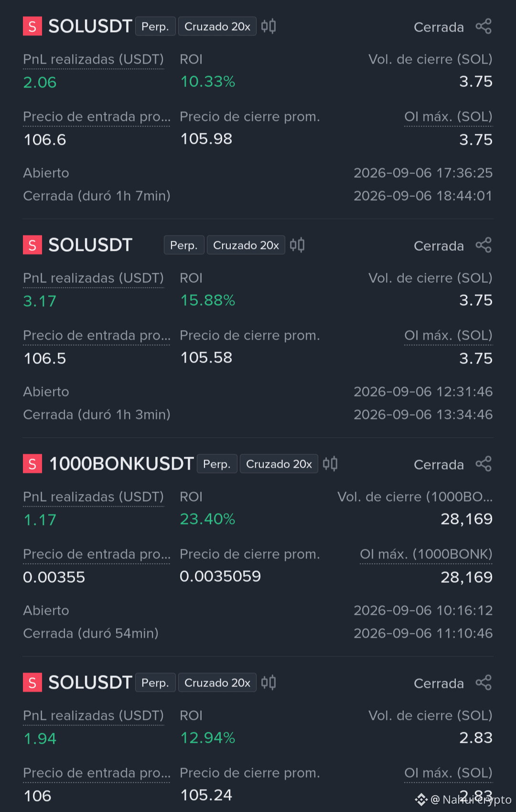Share the second SOLUSDT position opened 12:31:46
Screen dimensions: 516x812
484,245
